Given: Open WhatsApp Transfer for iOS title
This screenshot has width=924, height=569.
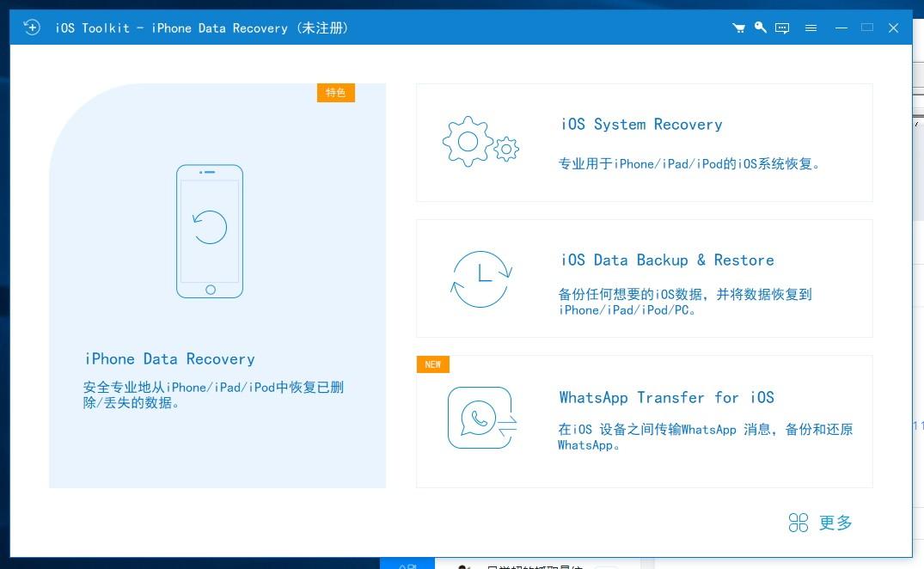Looking at the screenshot, I should 666,398.
